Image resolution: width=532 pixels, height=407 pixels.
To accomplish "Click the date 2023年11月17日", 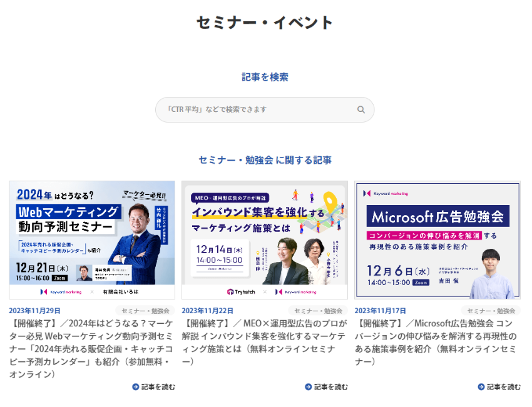I will (x=380, y=311).
